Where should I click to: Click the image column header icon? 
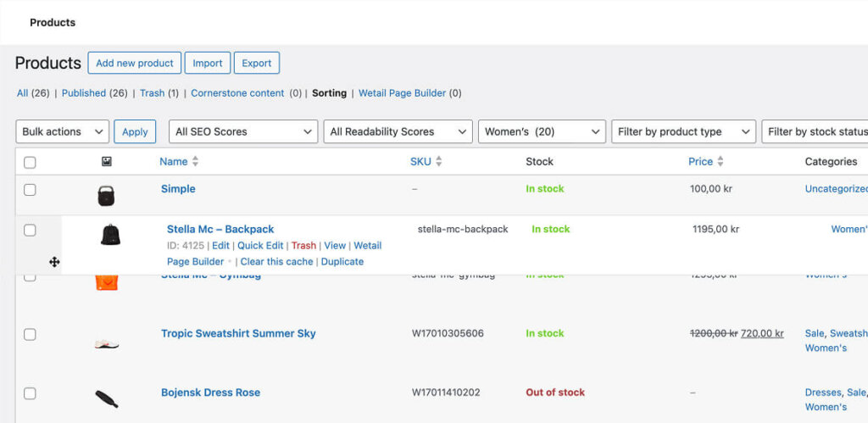click(x=106, y=162)
